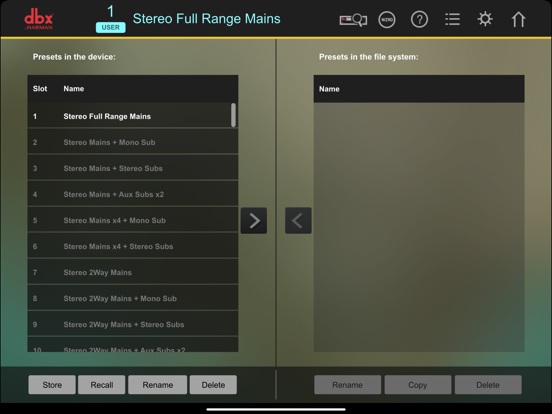Viewport: 552px width, 414px height.
Task: Tap the USER preset badge
Action: (111, 27)
